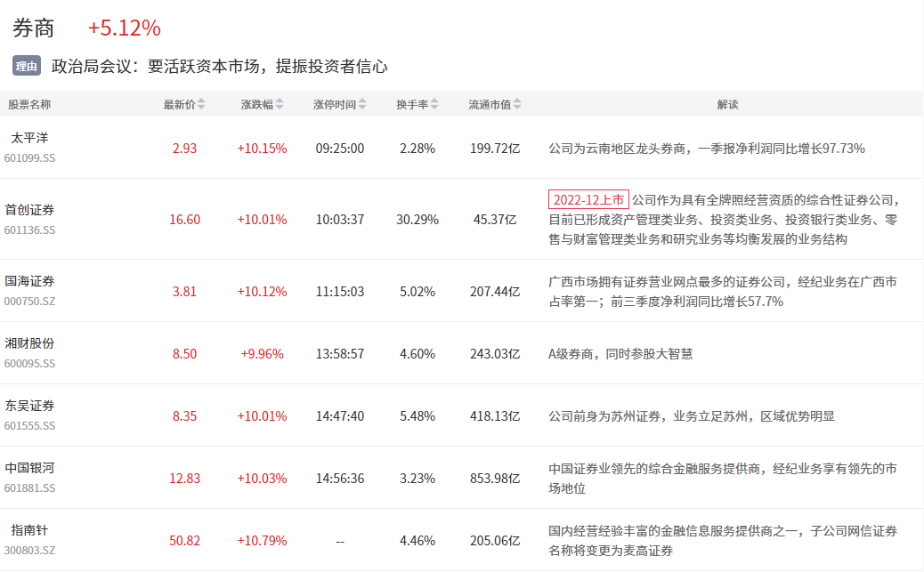Image resolution: width=924 pixels, height=572 pixels.
Task: Click stock code 601555.SS
Action: click(29, 426)
